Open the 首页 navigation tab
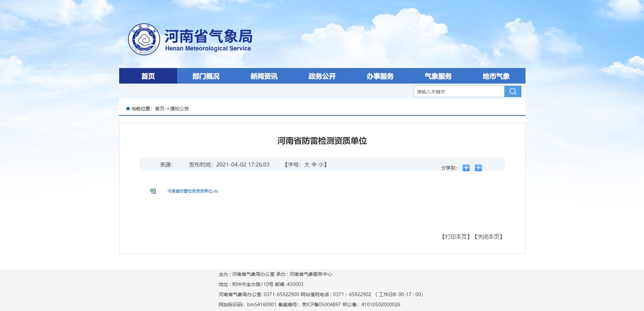The width and height of the screenshot is (644, 311). coord(148,76)
